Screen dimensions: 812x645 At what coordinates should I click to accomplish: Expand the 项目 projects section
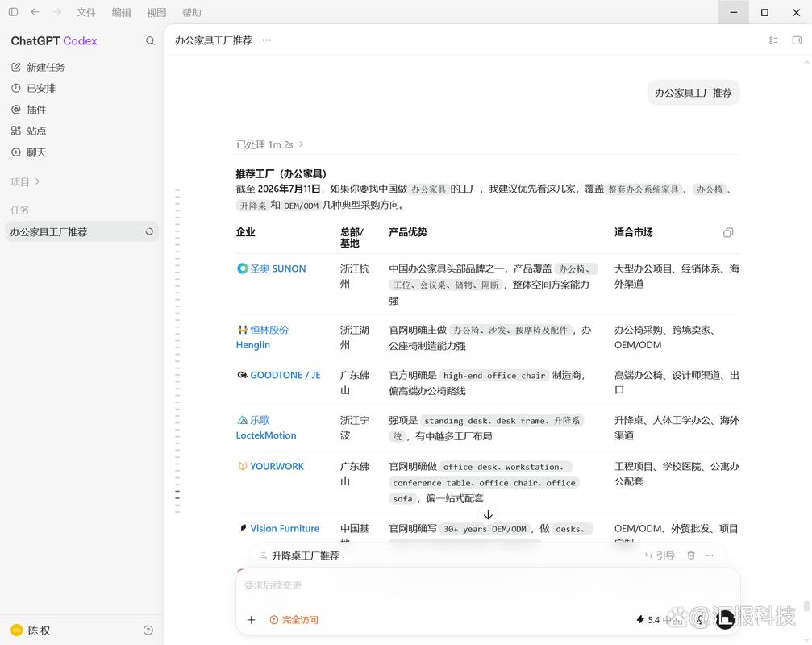(x=25, y=181)
